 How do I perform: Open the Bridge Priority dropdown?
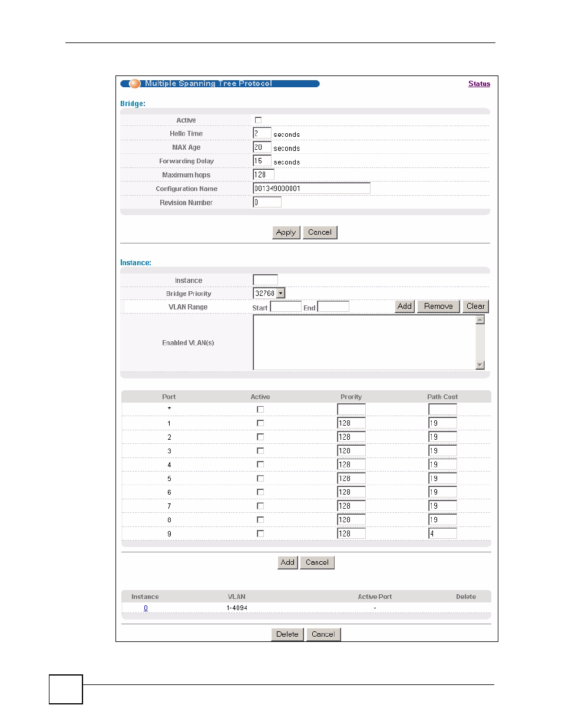269,293
